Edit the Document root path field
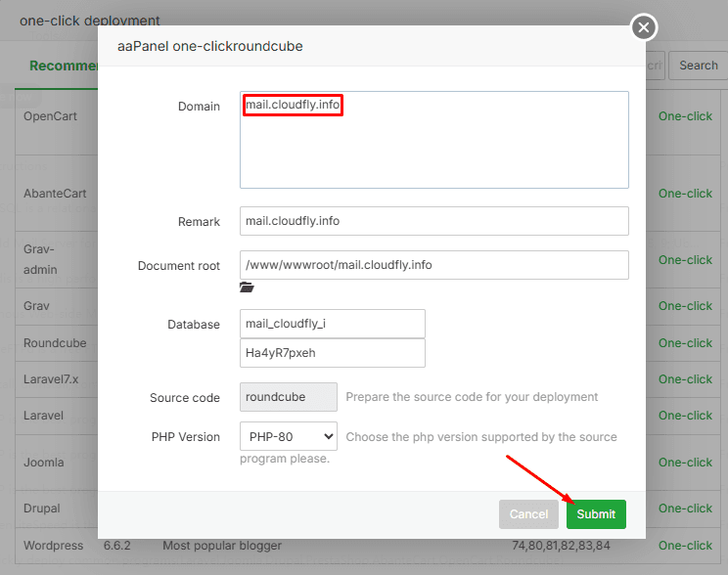Screen dimensions: 728x575 [434, 265]
